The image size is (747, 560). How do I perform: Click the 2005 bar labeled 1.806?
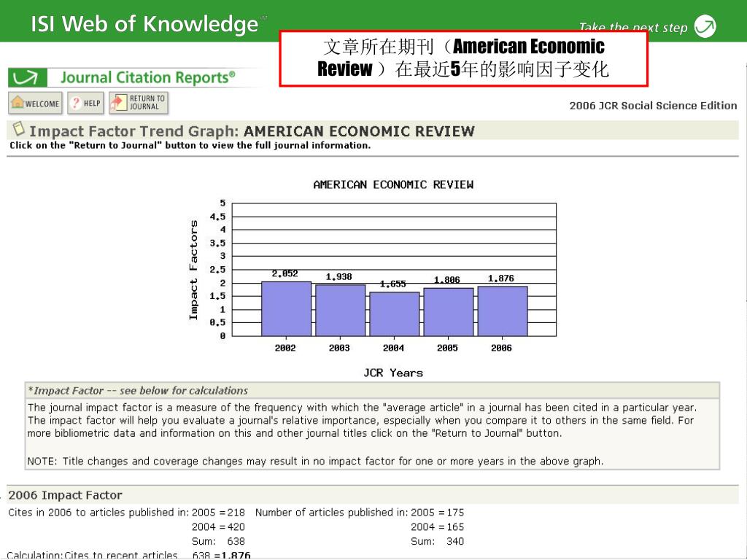(449, 312)
